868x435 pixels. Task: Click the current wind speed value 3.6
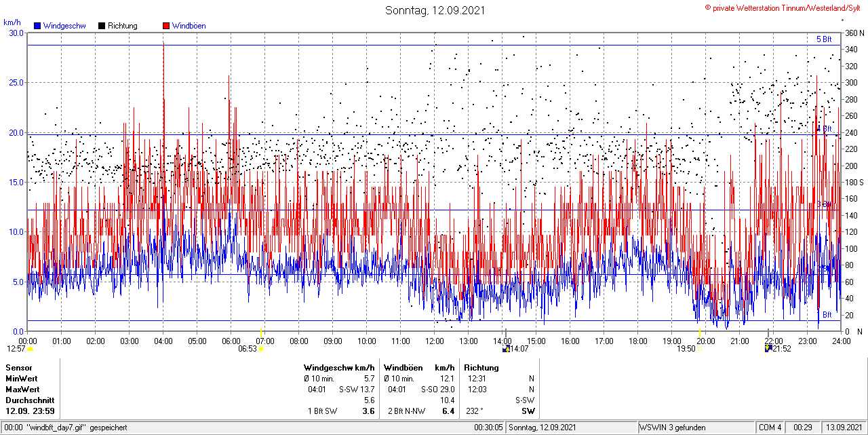click(x=369, y=411)
